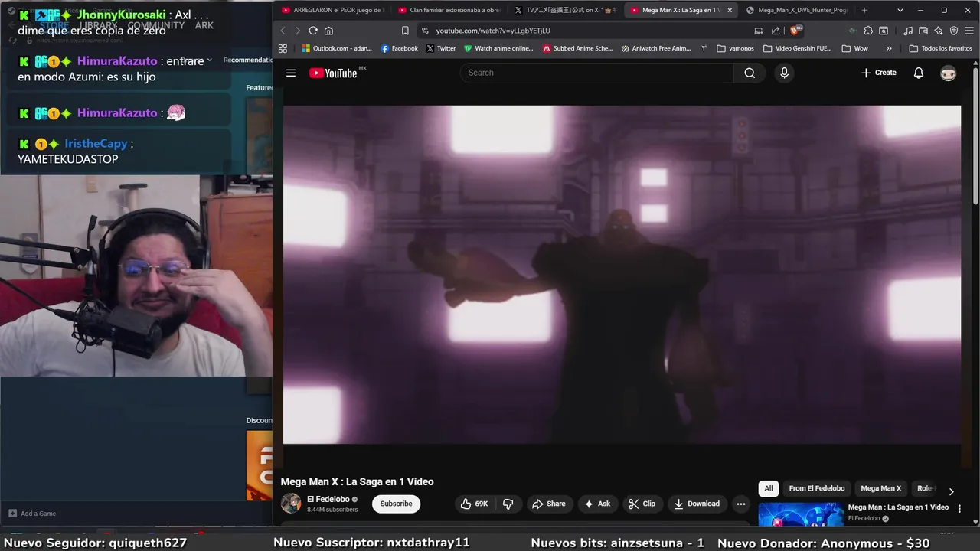Open the vamonos bookmarks folder
Screen dimensions: 980x551
pyautogui.click(x=735, y=48)
